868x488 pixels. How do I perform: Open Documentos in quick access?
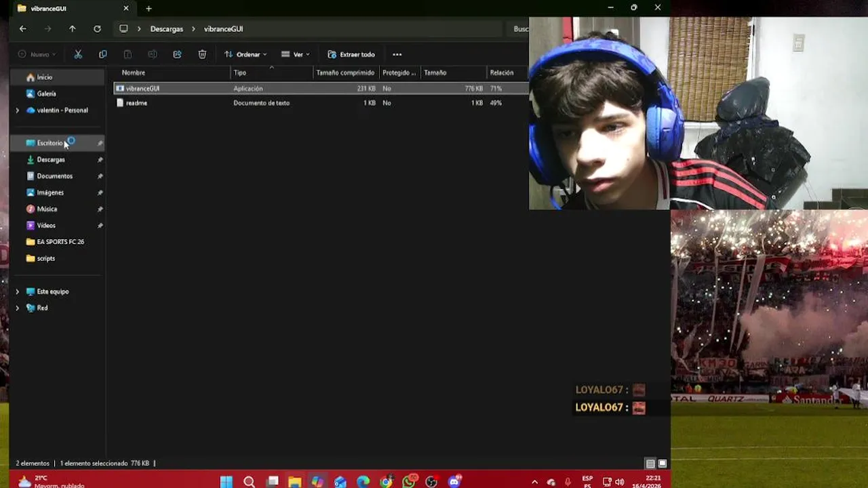point(58,176)
